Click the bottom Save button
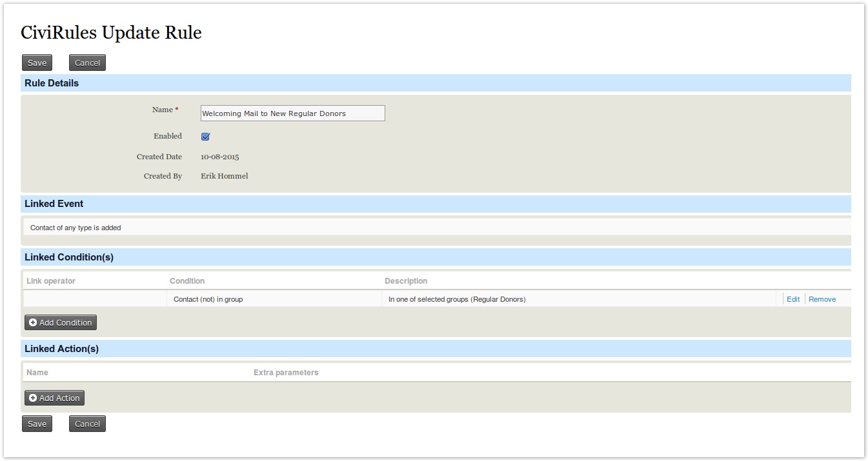This screenshot has height=461, width=868. [37, 424]
